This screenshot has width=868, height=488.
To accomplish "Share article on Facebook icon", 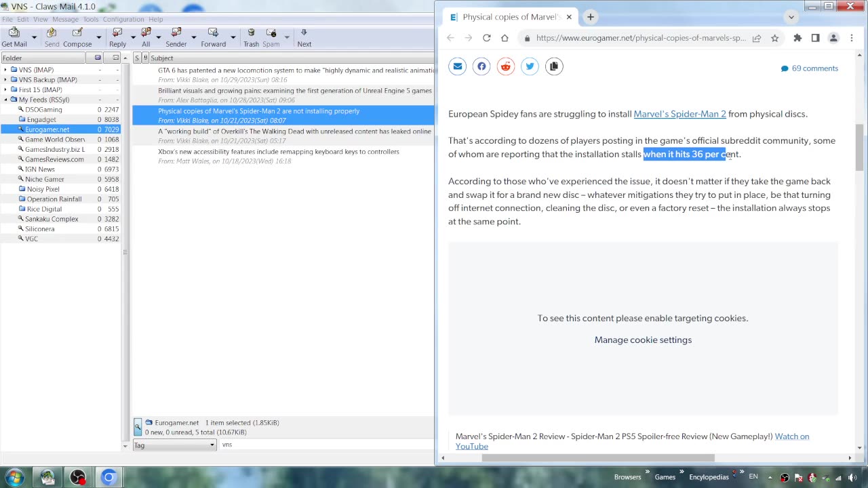I will [x=481, y=66].
